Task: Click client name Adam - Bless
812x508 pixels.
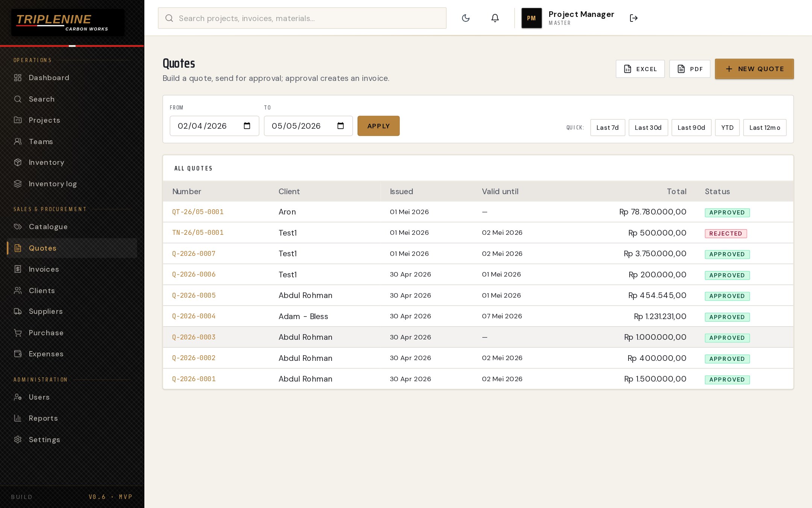Action: click(x=303, y=316)
